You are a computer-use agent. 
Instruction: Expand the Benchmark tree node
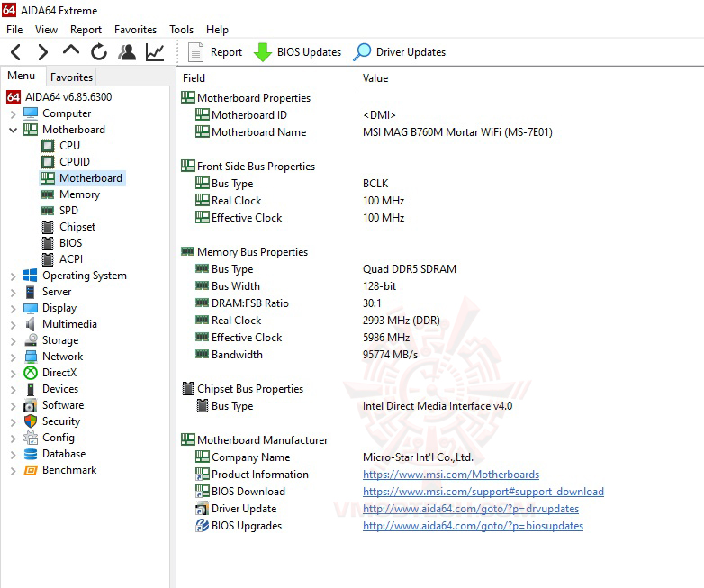[13, 471]
